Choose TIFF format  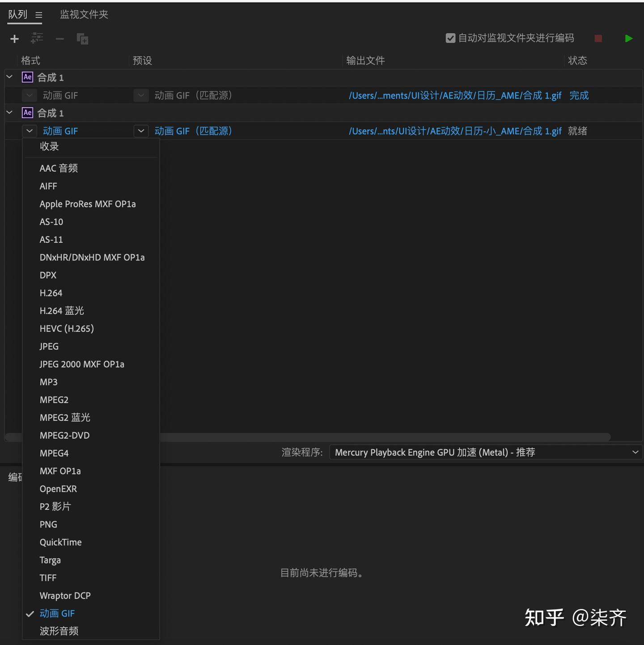[91, 578]
